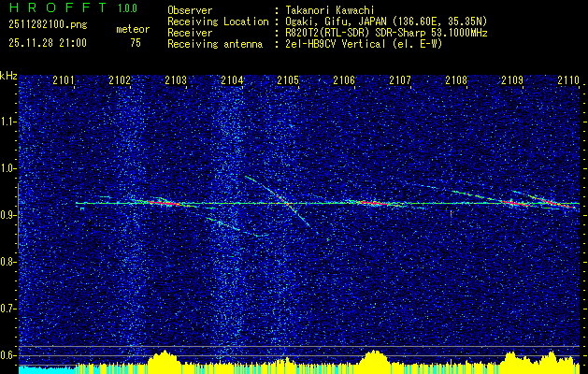Image resolution: width=588 pixels, height=374 pixels.
Task: Click the meteor label
Action: tap(133, 29)
